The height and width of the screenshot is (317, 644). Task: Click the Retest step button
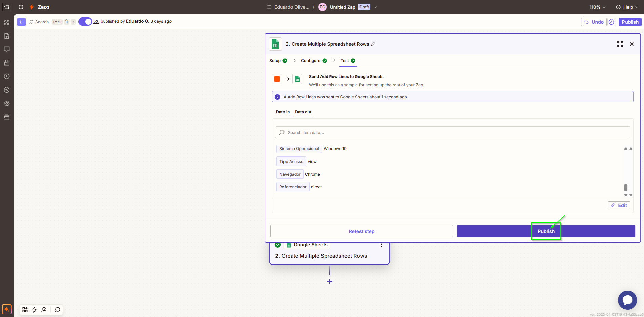click(x=362, y=231)
